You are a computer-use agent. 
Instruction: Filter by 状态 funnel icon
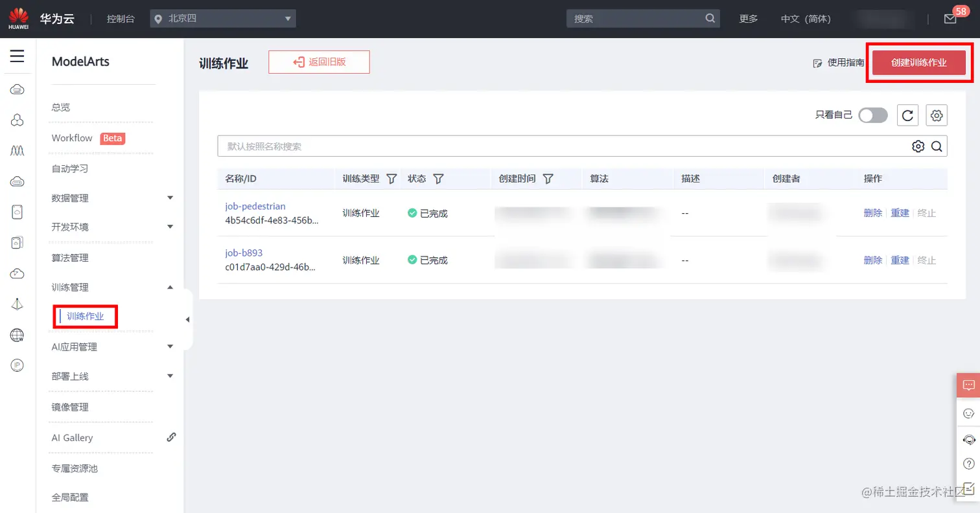(438, 179)
